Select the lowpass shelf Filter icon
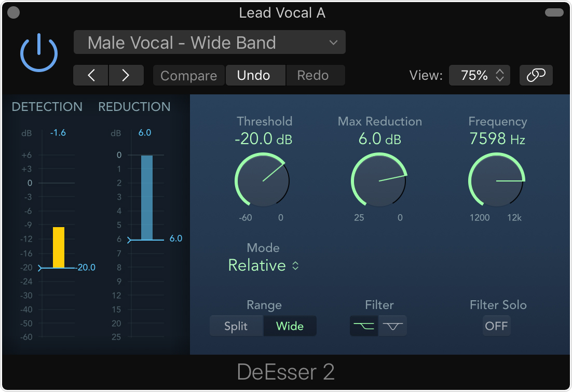 [364, 326]
